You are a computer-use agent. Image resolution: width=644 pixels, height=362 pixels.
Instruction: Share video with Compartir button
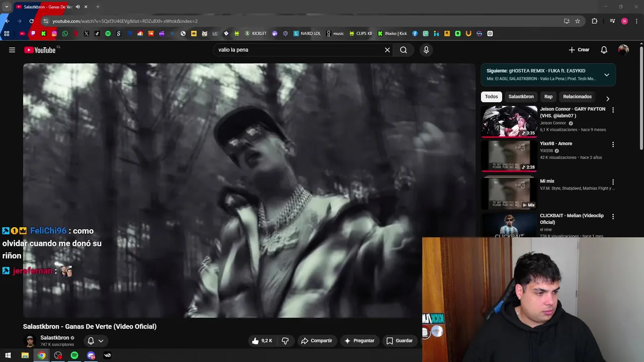click(316, 340)
